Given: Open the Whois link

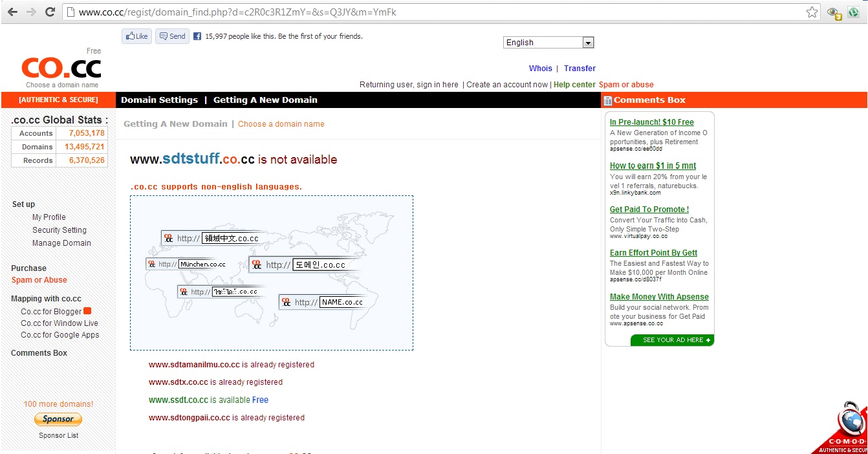Looking at the screenshot, I should click(x=540, y=69).
